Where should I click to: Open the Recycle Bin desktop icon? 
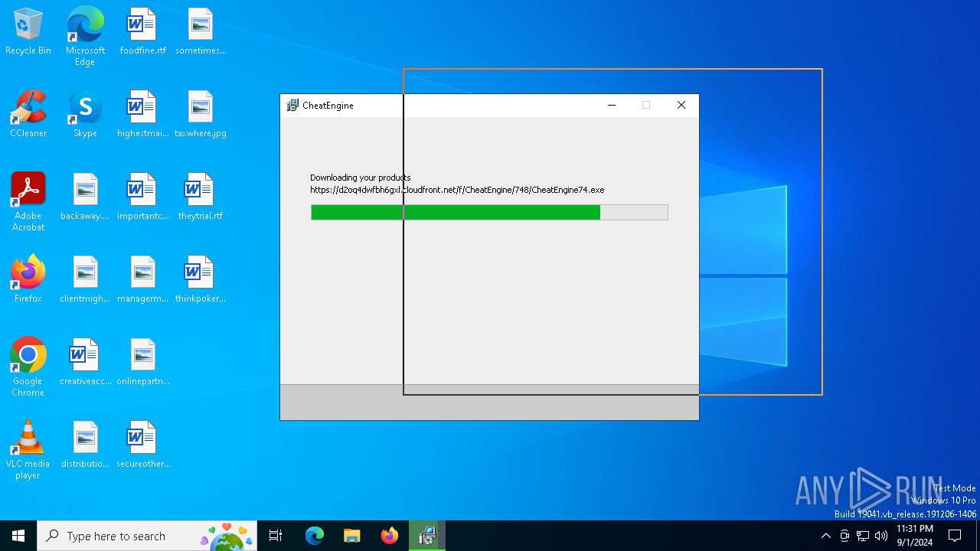28,32
